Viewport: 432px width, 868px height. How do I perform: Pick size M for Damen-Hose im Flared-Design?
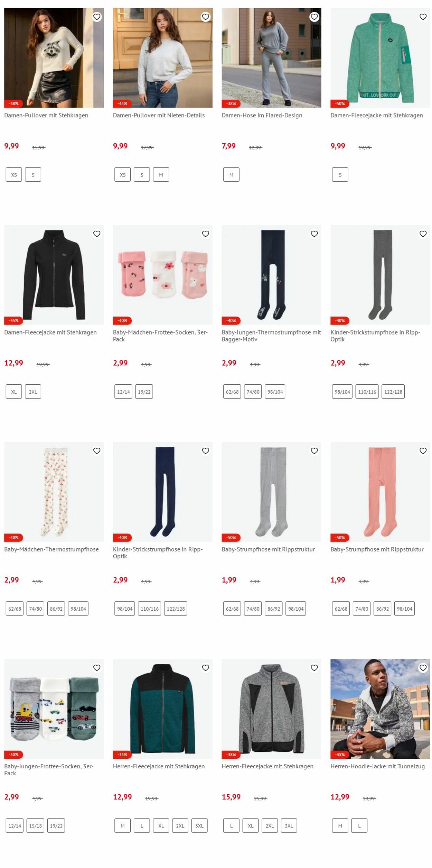click(231, 175)
